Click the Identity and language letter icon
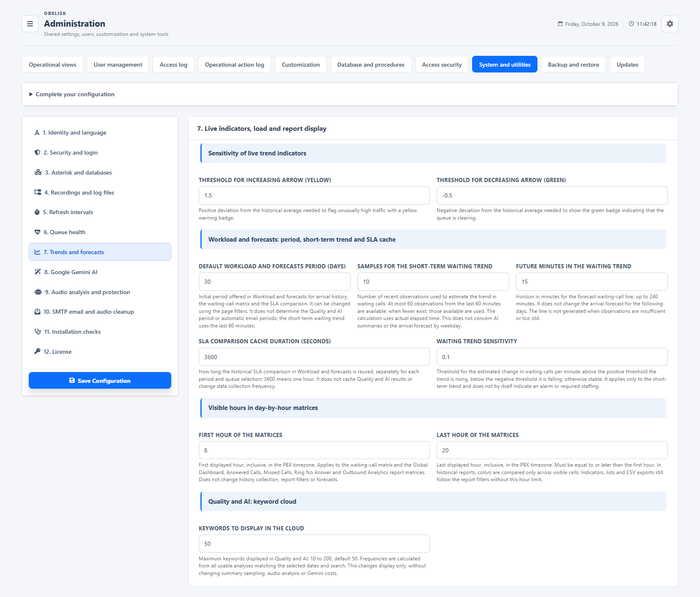Screen dimensions: 700x597 pos(37,132)
